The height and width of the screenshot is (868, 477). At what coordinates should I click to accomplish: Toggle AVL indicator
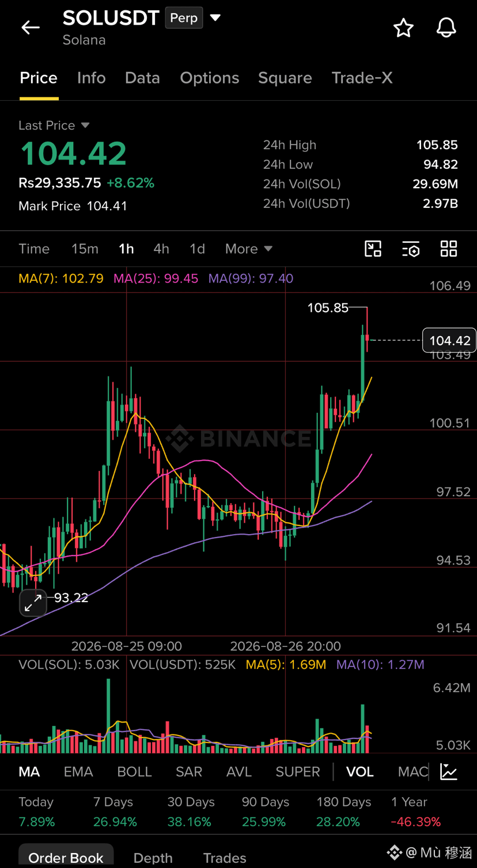pyautogui.click(x=239, y=772)
